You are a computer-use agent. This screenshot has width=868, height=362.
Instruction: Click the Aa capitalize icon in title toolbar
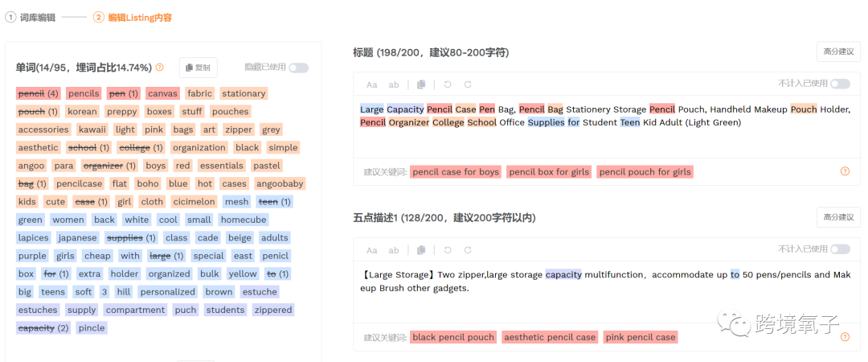372,84
